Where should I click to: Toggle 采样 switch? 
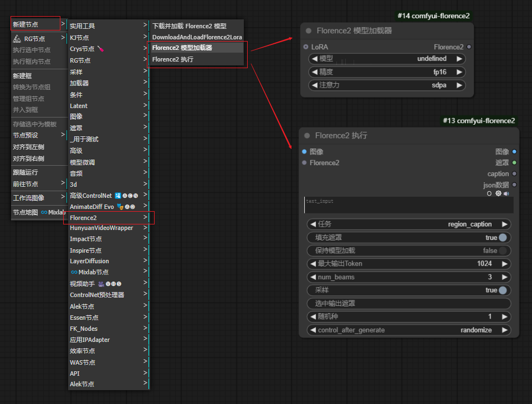(x=503, y=290)
